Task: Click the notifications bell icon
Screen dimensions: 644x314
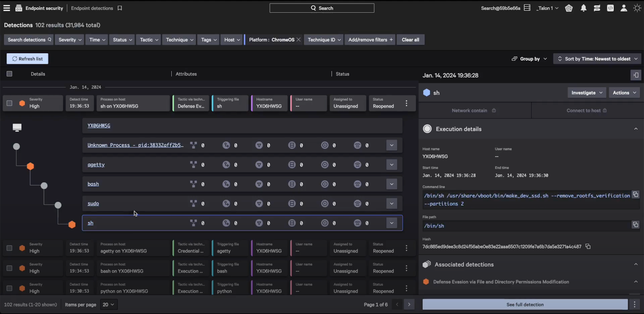Action: point(584,8)
